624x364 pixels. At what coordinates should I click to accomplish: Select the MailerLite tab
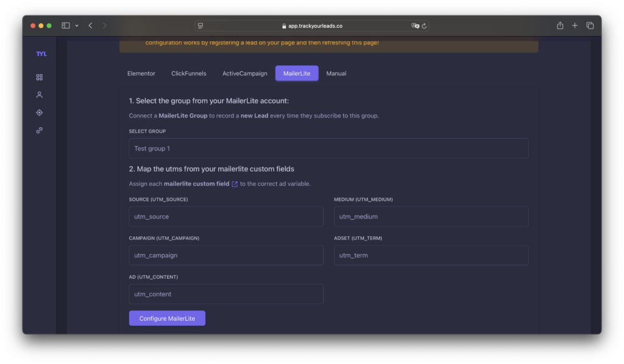click(297, 74)
